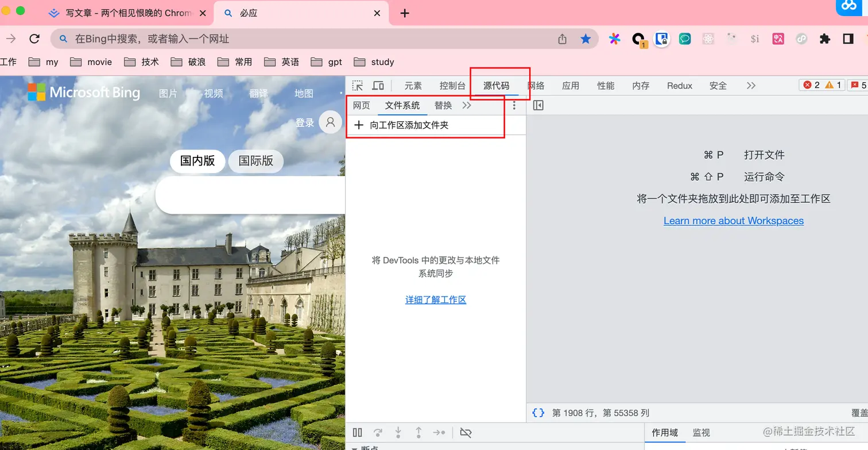The image size is (868, 450).
Task: Open the issues flag counter
Action: point(859,85)
